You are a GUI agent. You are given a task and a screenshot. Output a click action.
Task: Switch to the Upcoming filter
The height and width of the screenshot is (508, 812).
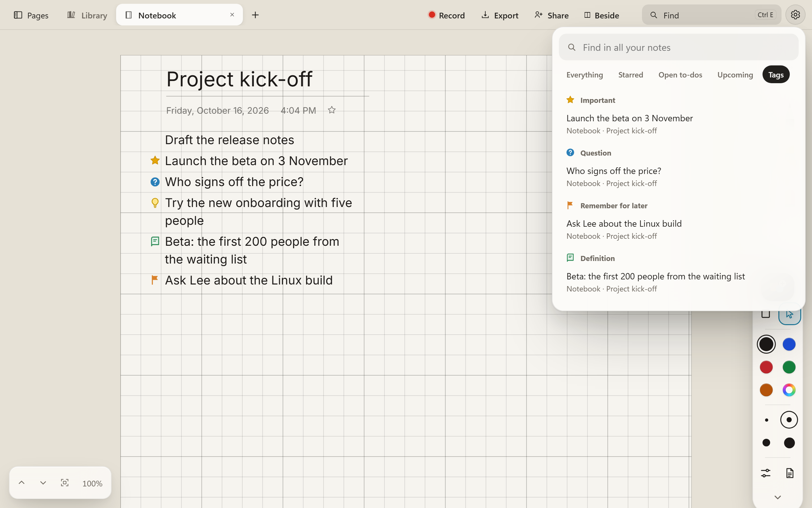pos(735,75)
